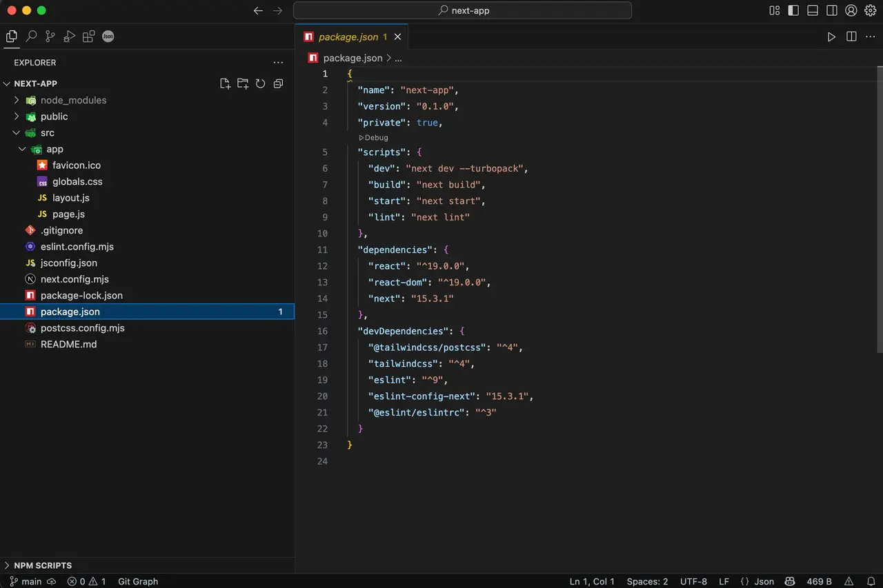Click the "next dev --turbopack" string in editor
Viewport: 883px width, 588px height.
click(x=466, y=168)
